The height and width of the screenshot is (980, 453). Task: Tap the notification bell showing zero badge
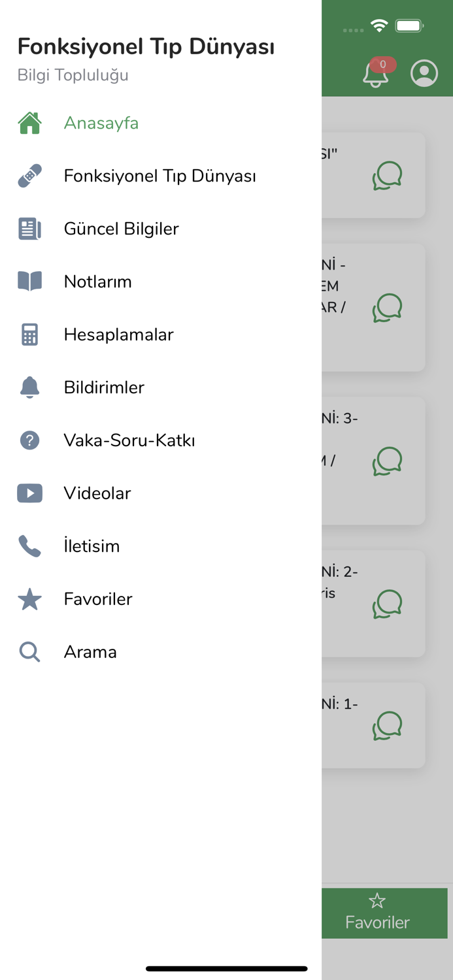point(375,74)
